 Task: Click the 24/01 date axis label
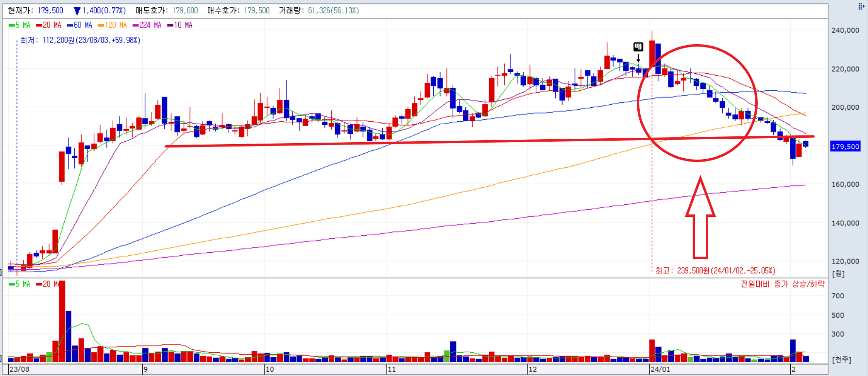[x=661, y=369]
